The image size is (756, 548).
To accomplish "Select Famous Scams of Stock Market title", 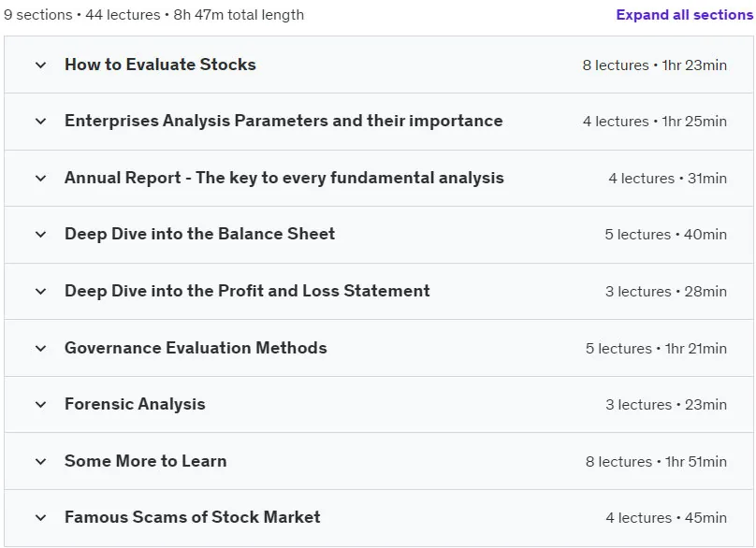I will (193, 517).
